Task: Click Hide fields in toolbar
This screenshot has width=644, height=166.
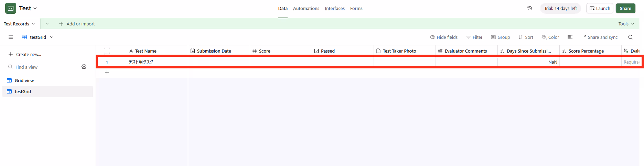Action: (x=444, y=37)
